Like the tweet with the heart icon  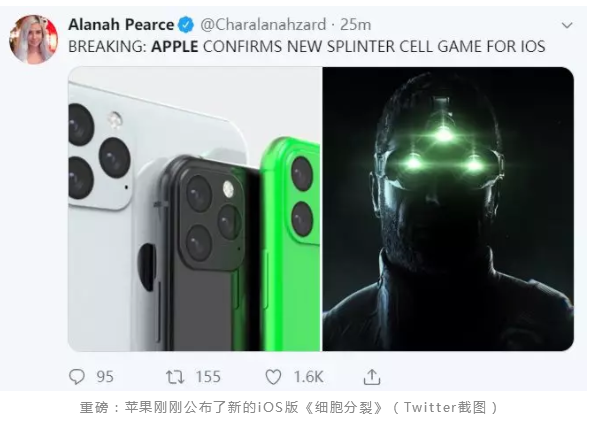pos(273,377)
